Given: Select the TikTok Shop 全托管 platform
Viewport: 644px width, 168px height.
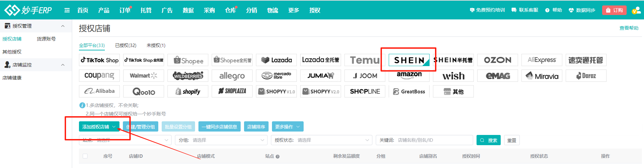Looking at the screenshot, I should coord(144,60).
